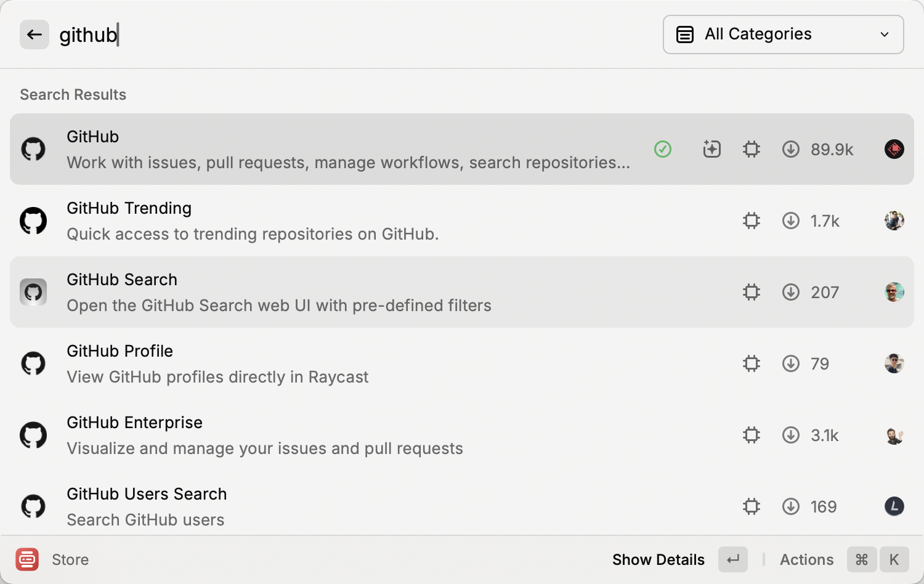924x584 pixels.
Task: Click the commands chip icon on GitHub Users Search
Action: 752,506
